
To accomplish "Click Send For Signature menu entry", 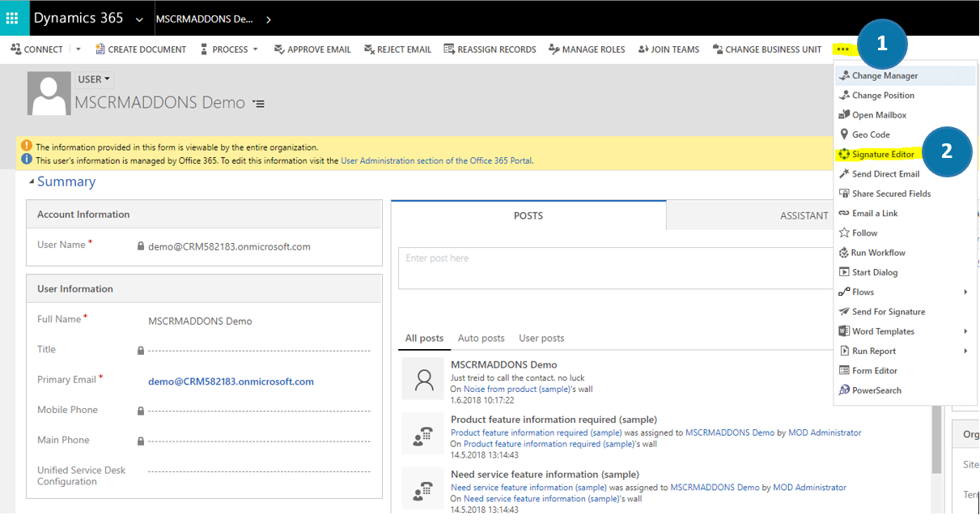I will click(x=905, y=312).
